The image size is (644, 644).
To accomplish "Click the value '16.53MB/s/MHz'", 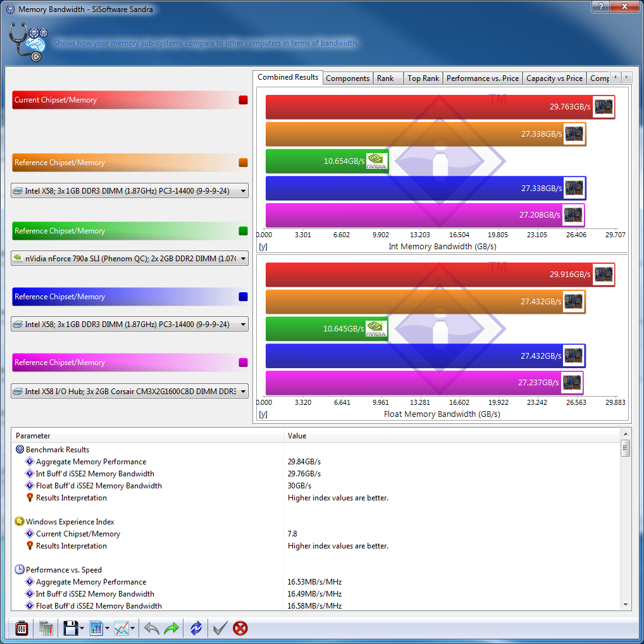I will pos(314,581).
